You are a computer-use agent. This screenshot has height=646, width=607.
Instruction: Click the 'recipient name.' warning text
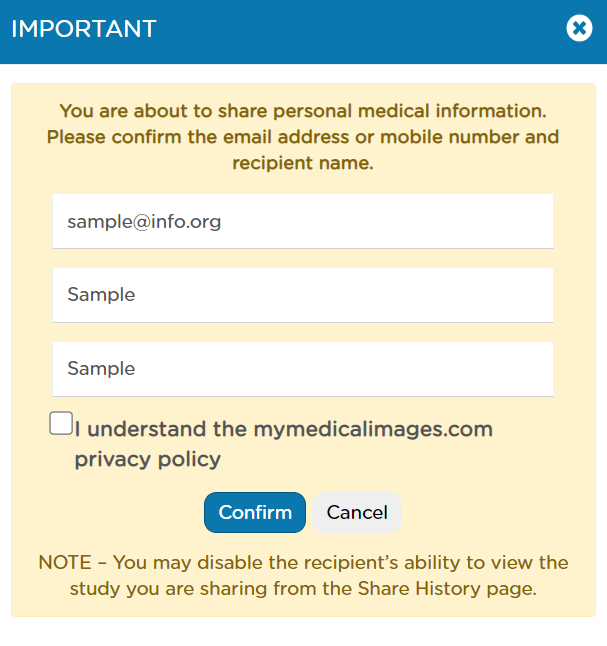pyautogui.click(x=303, y=163)
